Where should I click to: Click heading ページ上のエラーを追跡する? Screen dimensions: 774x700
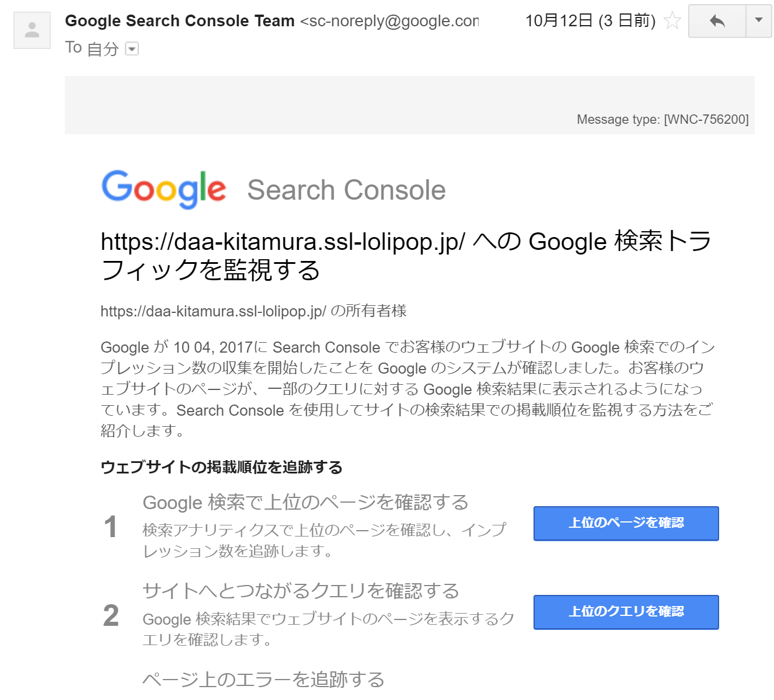pos(263,680)
